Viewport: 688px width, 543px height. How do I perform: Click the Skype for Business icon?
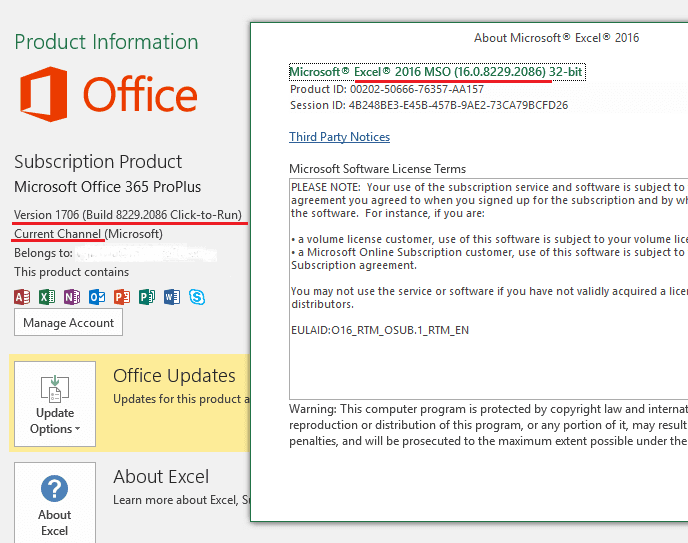click(x=197, y=297)
